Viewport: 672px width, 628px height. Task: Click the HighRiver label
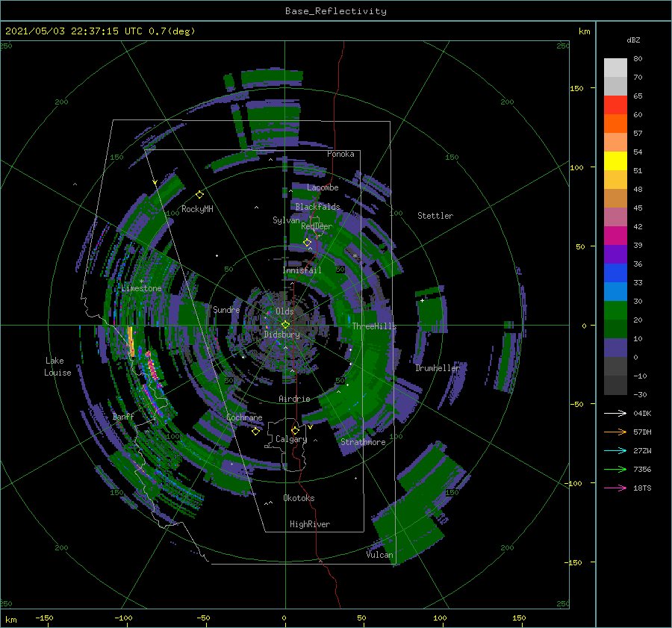tap(310, 524)
